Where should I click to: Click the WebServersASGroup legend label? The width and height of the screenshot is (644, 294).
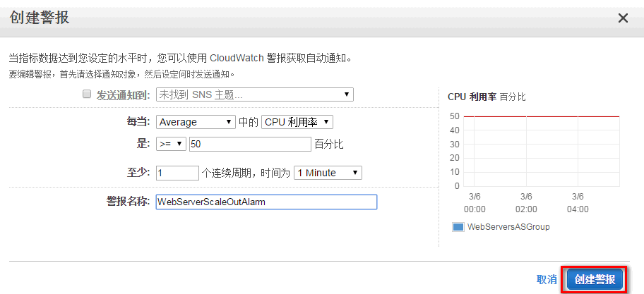508,227
